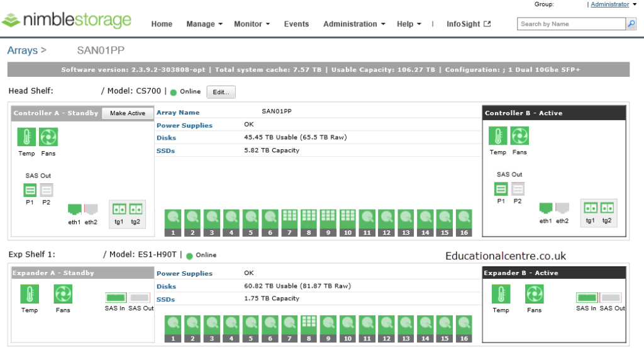Click Head Shelf Power Supplies label
The width and height of the screenshot is (644, 350).
click(x=184, y=125)
